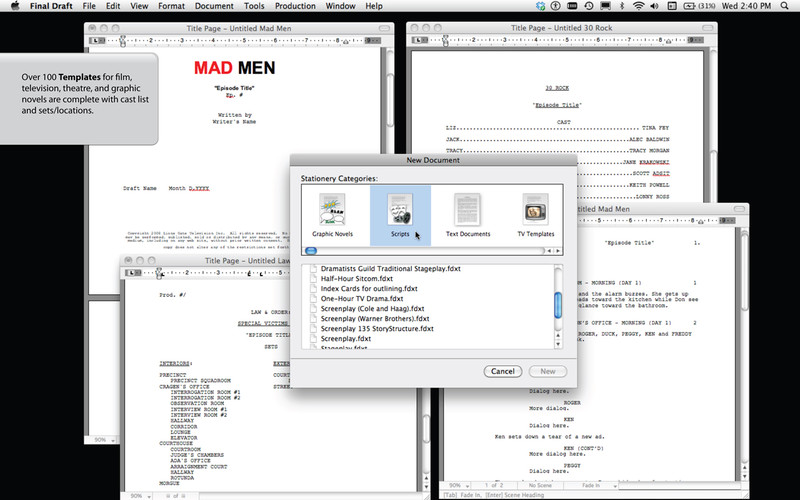Viewport: 800px width, 500px height.
Task: Open the Window menu
Action: (x=340, y=6)
